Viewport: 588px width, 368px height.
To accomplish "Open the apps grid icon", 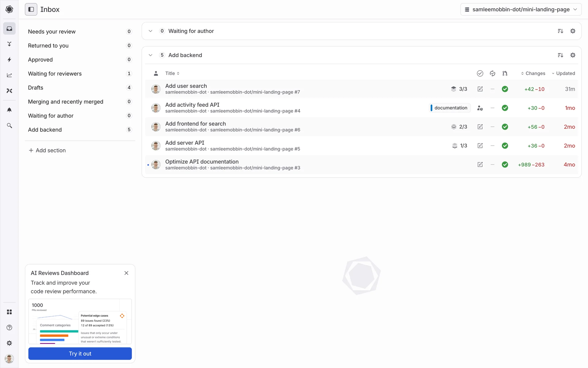I will click(x=9, y=312).
